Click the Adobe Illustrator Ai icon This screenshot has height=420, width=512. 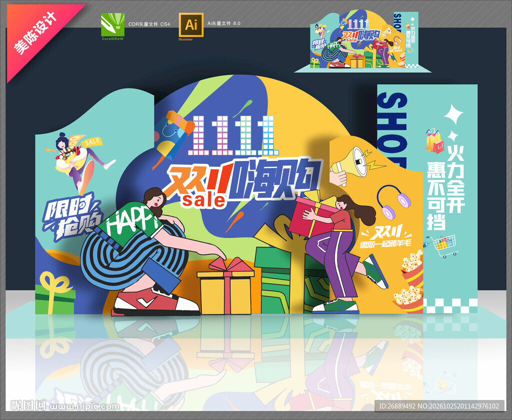(191, 25)
